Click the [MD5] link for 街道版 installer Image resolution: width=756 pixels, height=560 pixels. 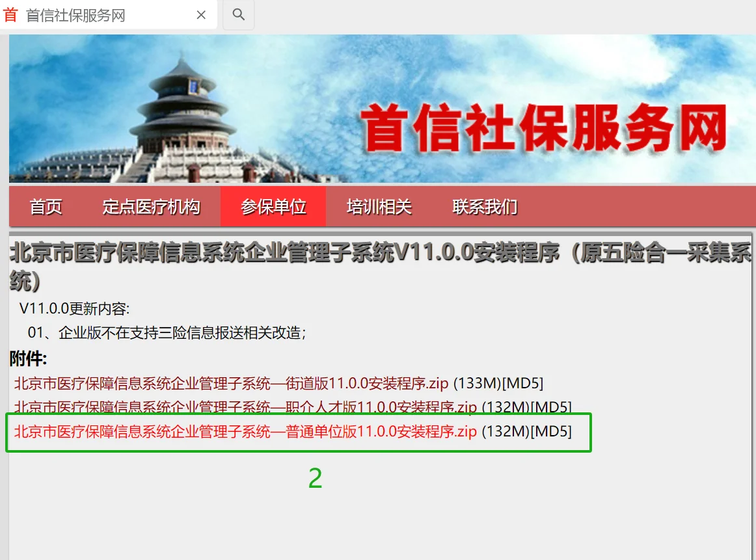(523, 384)
